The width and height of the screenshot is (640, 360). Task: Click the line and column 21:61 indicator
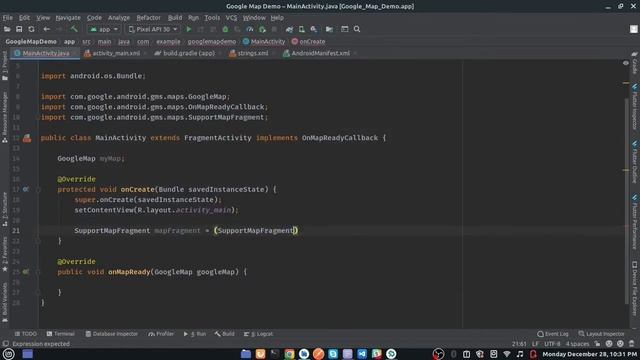(x=519, y=344)
